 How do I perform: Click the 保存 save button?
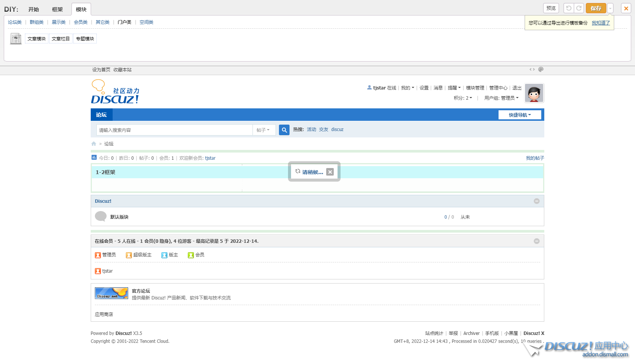(x=596, y=8)
